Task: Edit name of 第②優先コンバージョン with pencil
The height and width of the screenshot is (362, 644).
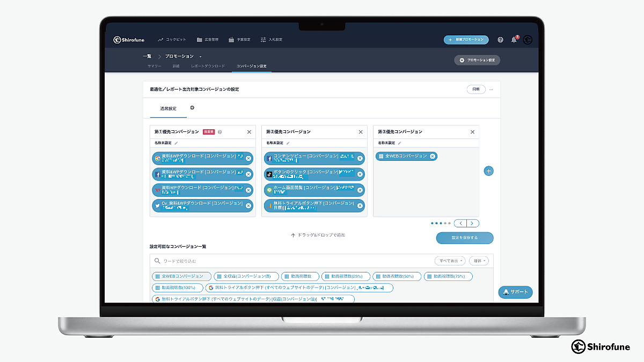Action: pos(288,143)
